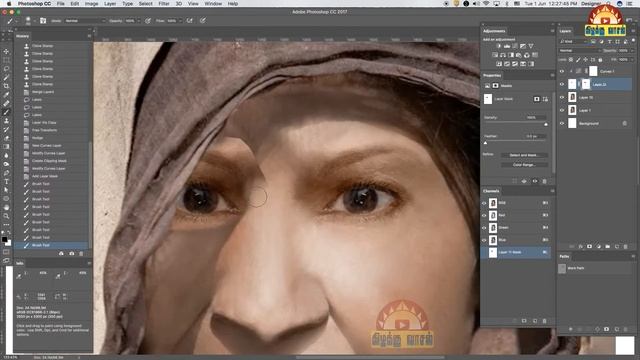Open layer blend mode Normal dropdown
This screenshot has width=640, height=360.
(580, 51)
